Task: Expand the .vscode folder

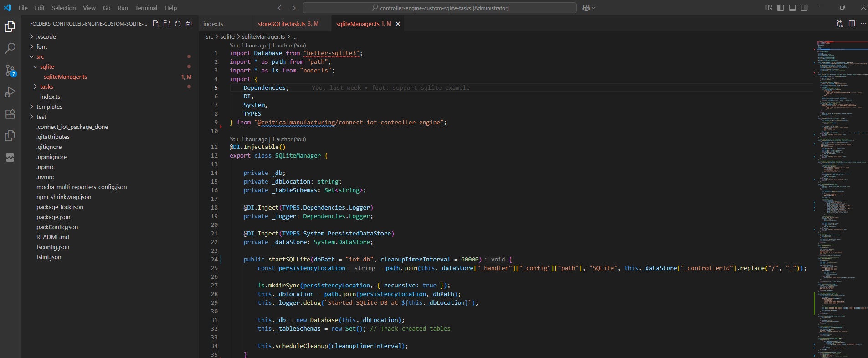Action: 46,36
